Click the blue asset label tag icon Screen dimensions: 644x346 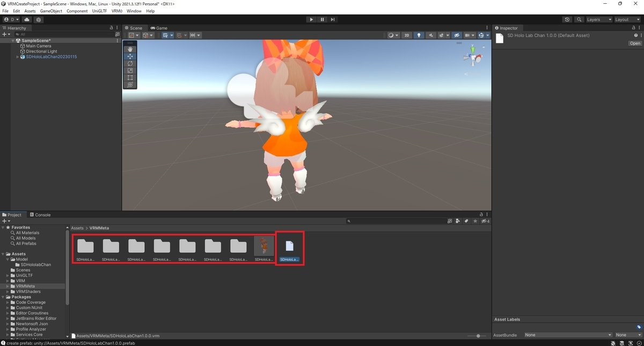coord(639,327)
